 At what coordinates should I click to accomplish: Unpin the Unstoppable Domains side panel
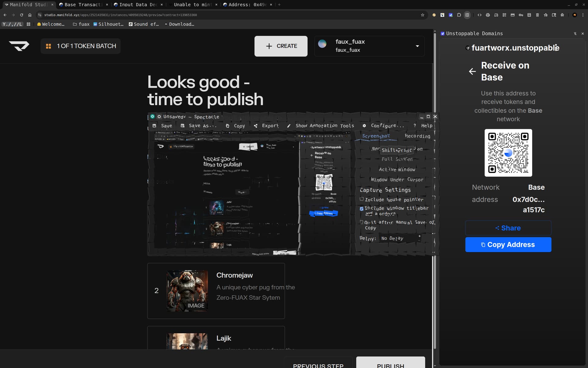coord(575,33)
